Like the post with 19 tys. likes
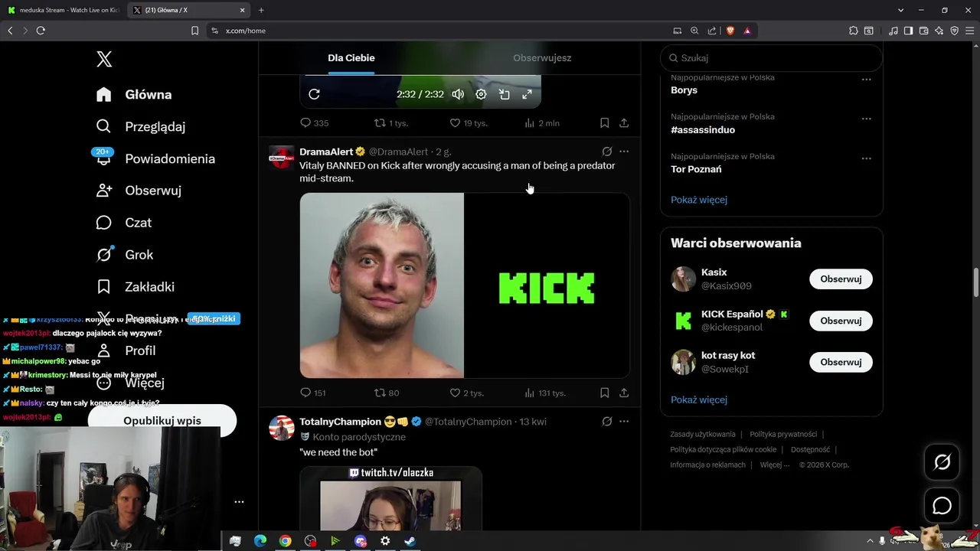This screenshot has width=980, height=551. [x=468, y=123]
